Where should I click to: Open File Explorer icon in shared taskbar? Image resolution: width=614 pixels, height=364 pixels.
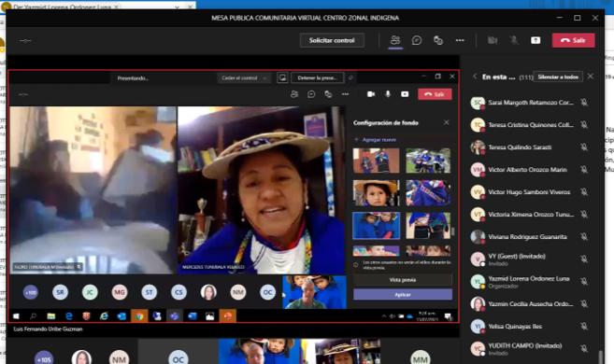[50, 315]
